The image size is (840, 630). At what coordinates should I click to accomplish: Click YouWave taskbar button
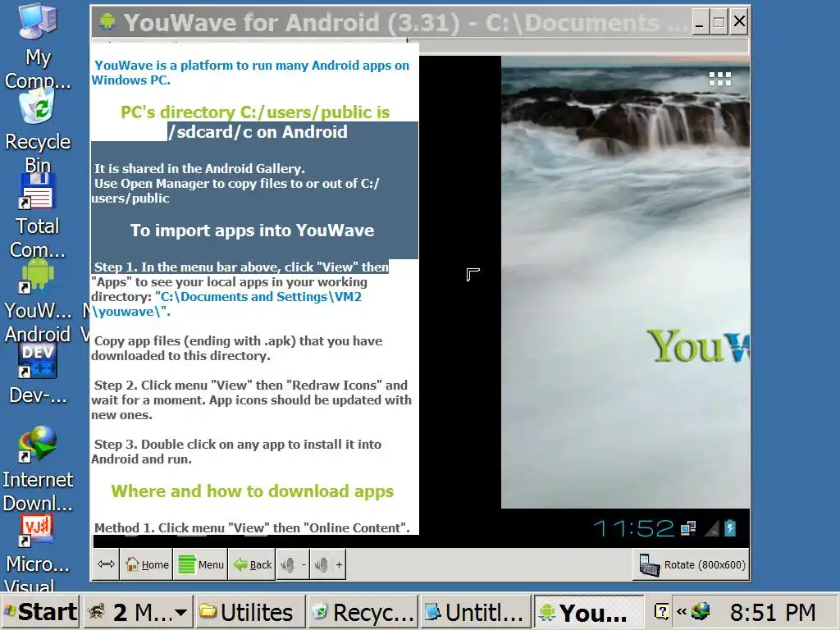point(588,611)
